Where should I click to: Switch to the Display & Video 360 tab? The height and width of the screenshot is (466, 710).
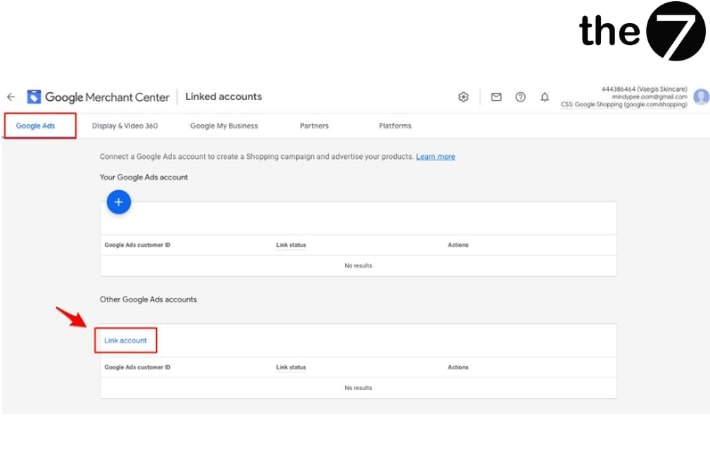click(x=125, y=126)
